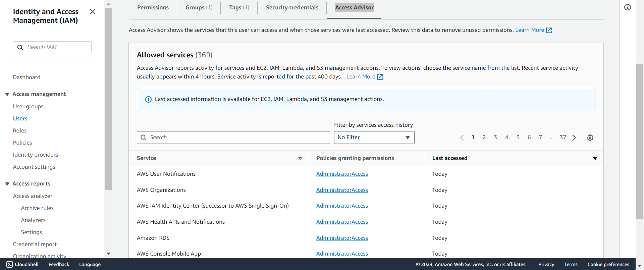Collapse the Access management section
The height and width of the screenshot is (270, 644).
[7, 94]
